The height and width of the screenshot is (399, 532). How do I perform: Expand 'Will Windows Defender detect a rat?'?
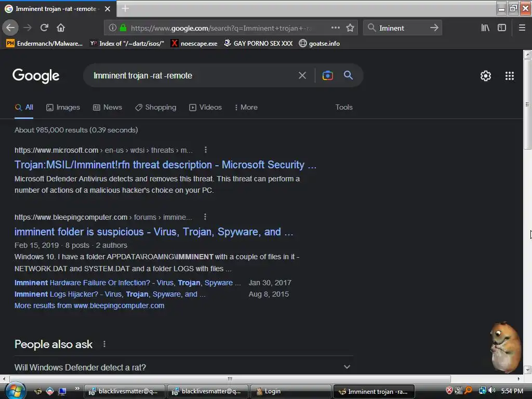coord(183,367)
